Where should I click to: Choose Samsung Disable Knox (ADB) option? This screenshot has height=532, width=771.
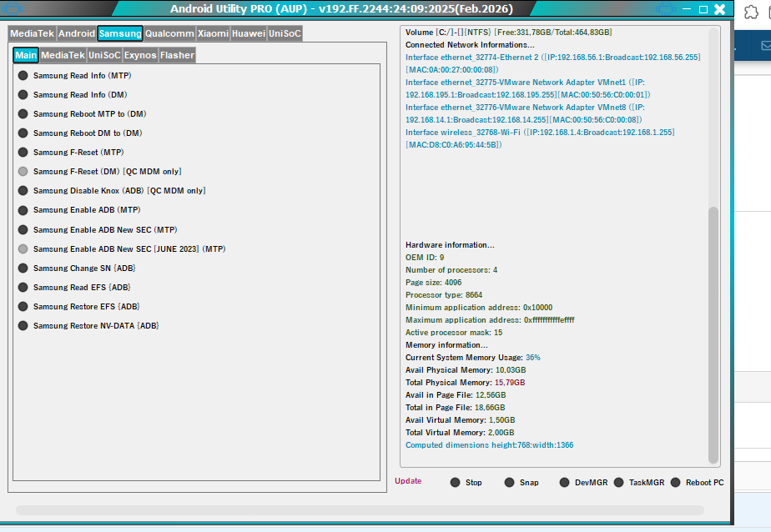[23, 191]
